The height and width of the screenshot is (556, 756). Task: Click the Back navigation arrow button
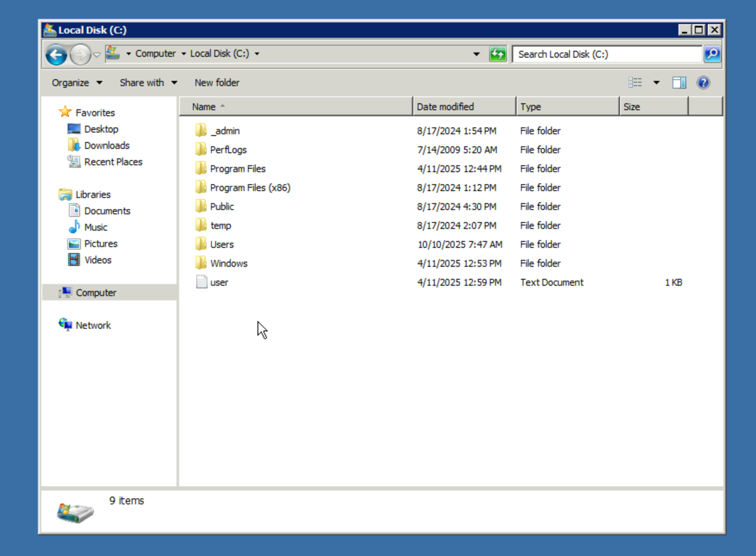56,55
